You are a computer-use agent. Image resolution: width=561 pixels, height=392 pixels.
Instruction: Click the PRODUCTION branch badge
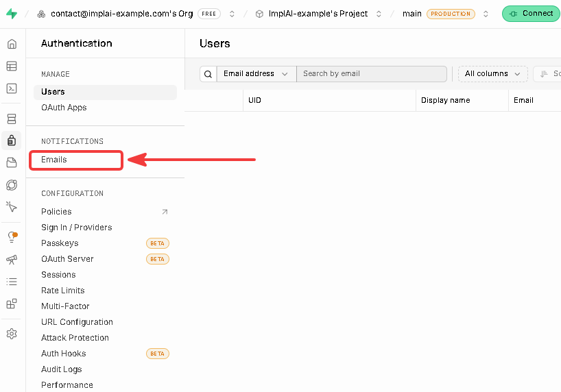[x=451, y=14]
